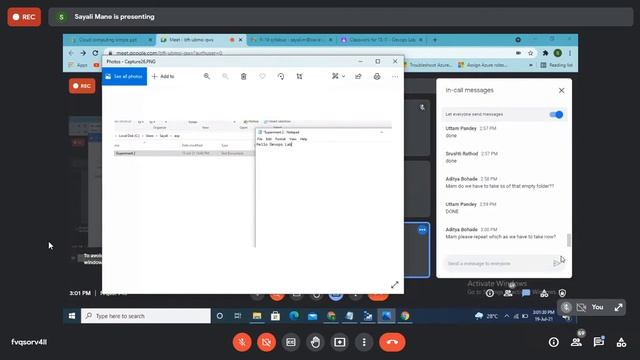Expand your self-view tile
Screen dimensions: 640x360
[618, 307]
